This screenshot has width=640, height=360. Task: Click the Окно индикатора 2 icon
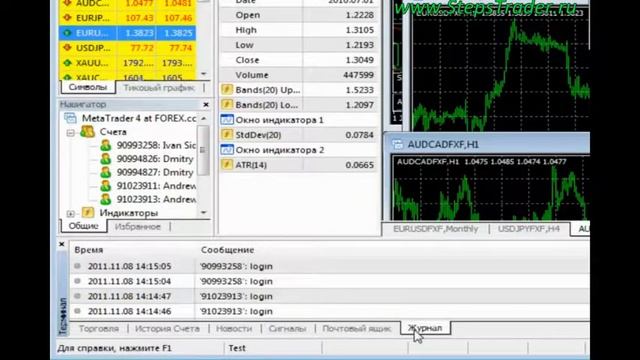(x=227, y=150)
